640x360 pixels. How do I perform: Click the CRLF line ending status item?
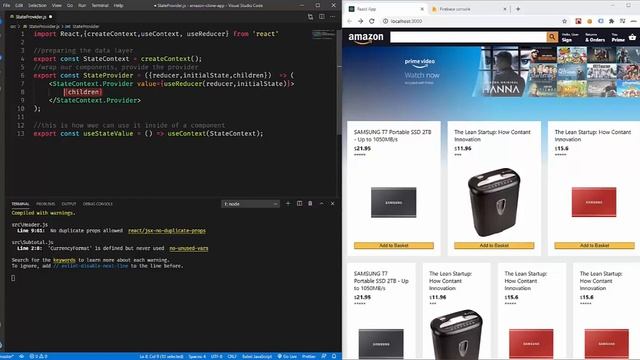tap(232, 356)
